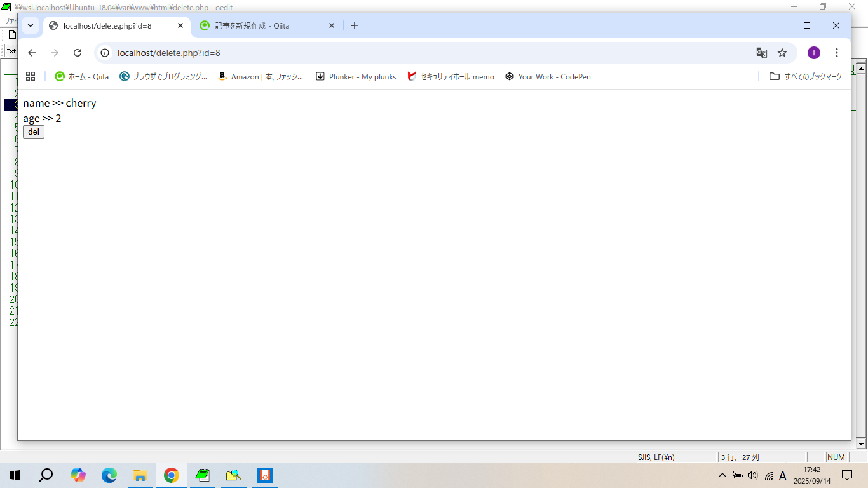Open the volume control in tray
868x488 pixels.
point(753,475)
